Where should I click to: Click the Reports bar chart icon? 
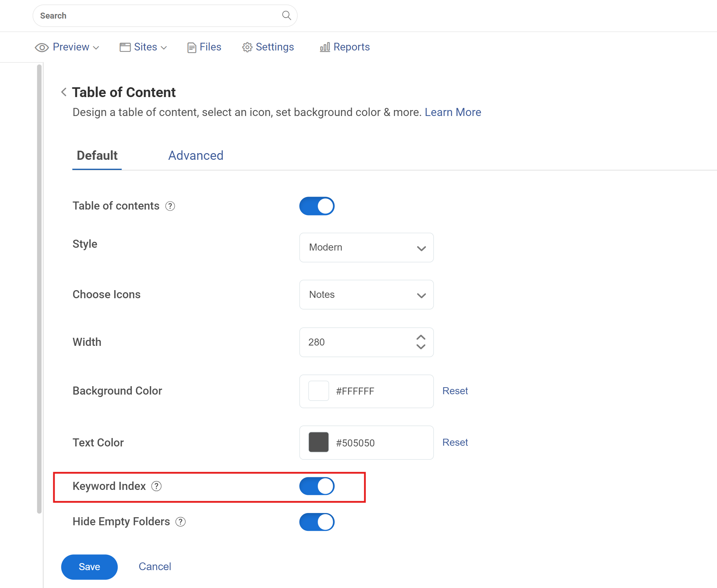[x=325, y=47]
